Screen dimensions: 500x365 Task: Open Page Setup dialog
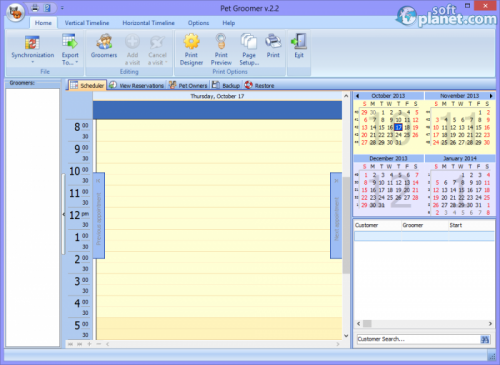(x=249, y=49)
